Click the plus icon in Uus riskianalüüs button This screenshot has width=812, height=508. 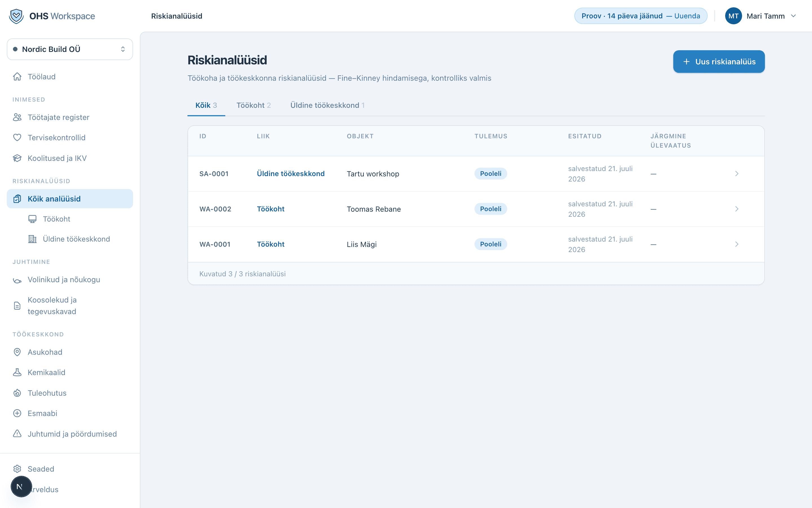pos(687,62)
